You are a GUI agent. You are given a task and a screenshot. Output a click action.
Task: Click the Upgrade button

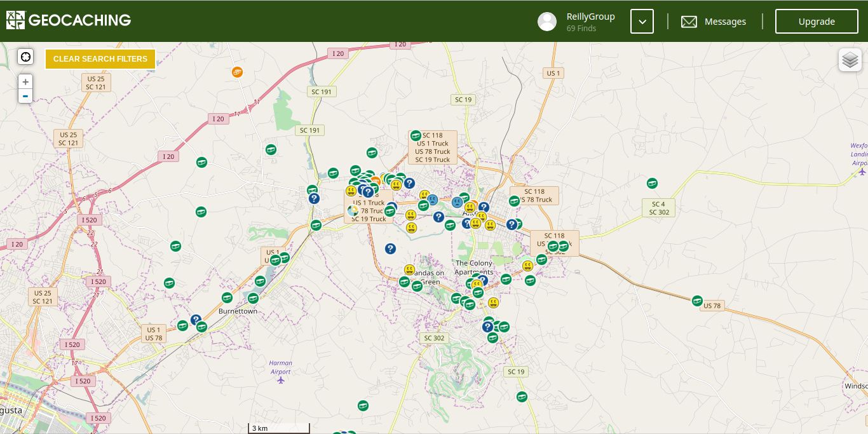pos(817,22)
